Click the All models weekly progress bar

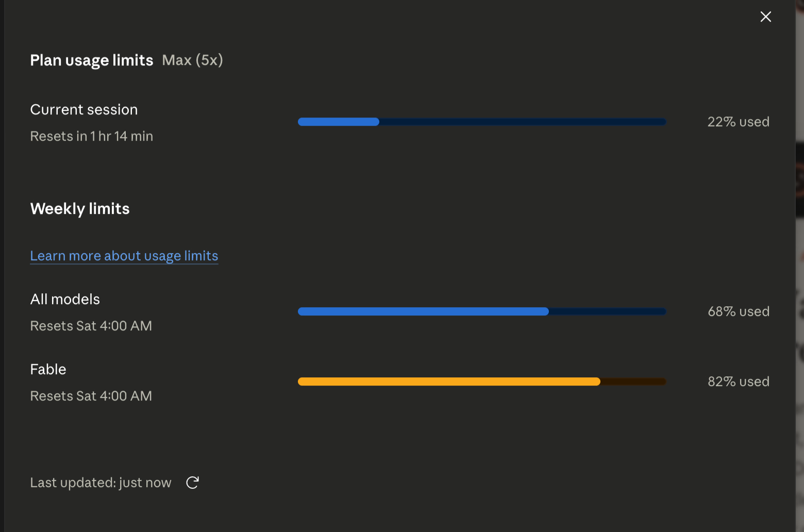(x=482, y=311)
